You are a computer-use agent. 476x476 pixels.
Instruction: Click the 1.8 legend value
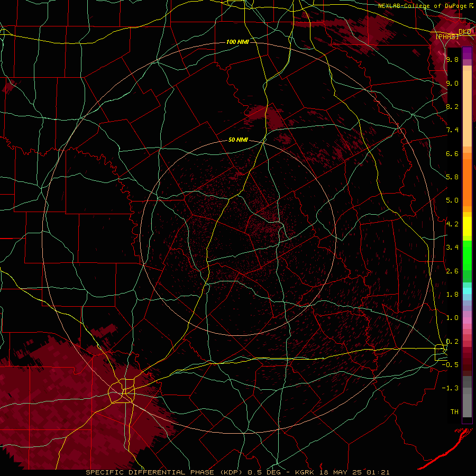pyautogui.click(x=452, y=295)
